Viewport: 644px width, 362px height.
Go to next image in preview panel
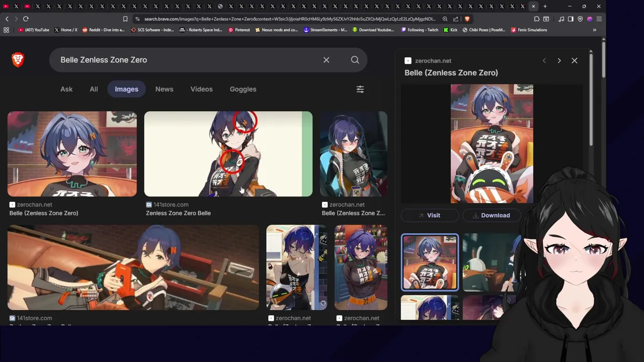coord(559,60)
